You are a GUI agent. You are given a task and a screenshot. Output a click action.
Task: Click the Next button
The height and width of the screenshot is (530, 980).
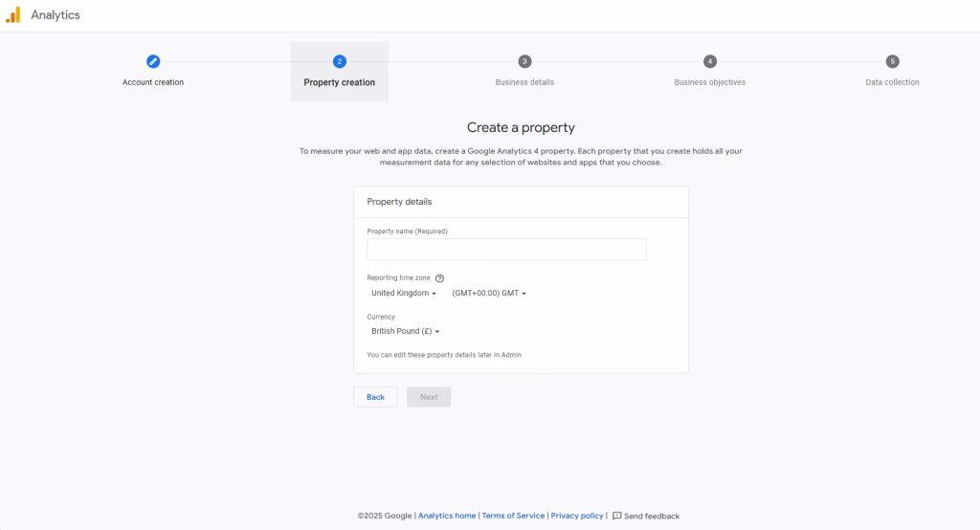tap(429, 397)
